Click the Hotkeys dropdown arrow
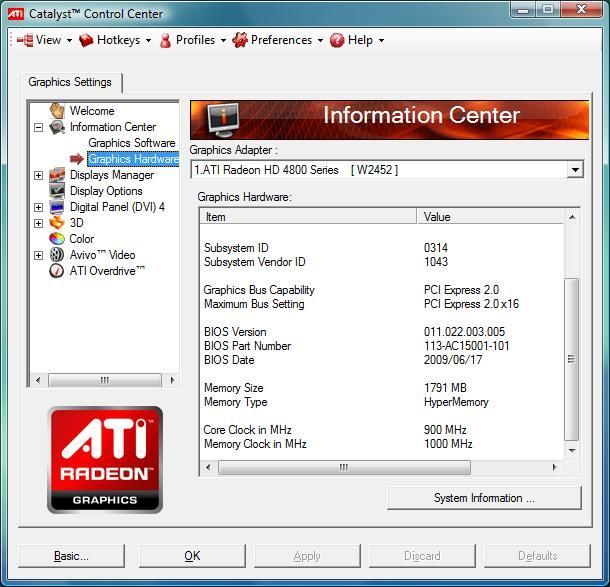Screen dimensions: 610x587 click(148, 40)
